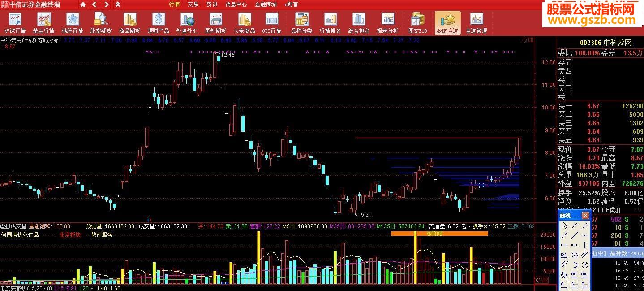Screen dimensions: 644x291
Task: Select fan lines circle tool in 画线 palette
Action: tap(564, 274)
